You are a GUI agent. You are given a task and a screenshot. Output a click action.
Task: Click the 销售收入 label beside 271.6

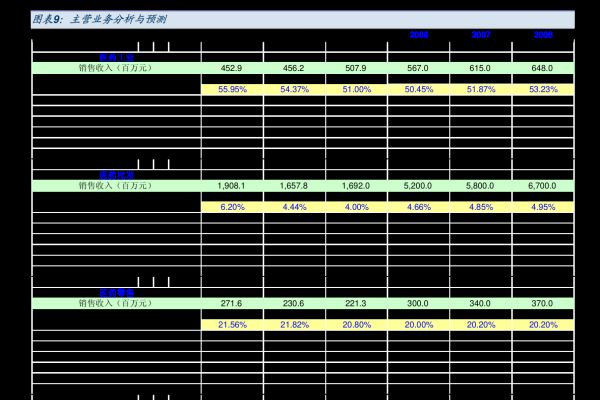tap(114, 303)
